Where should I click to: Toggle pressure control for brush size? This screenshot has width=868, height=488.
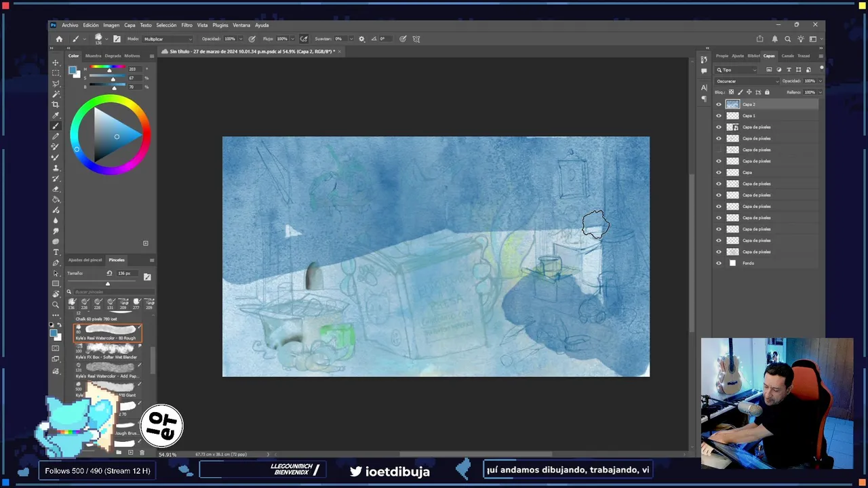(x=403, y=39)
